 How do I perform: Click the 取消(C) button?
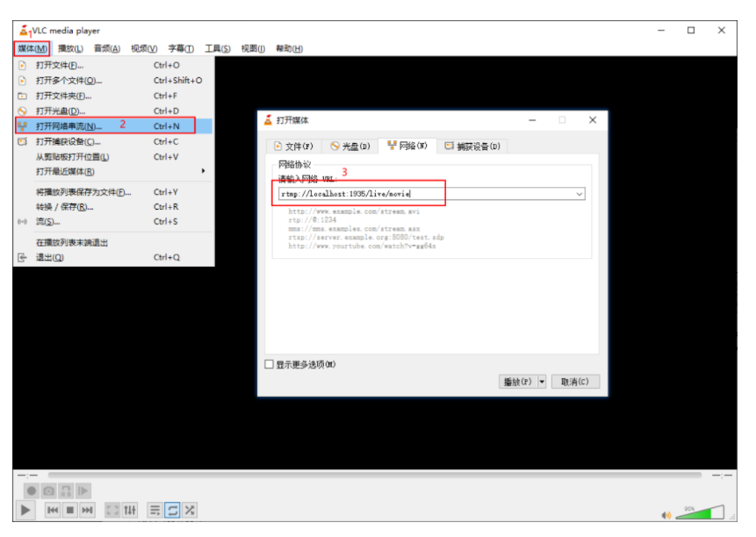pyautogui.click(x=575, y=382)
